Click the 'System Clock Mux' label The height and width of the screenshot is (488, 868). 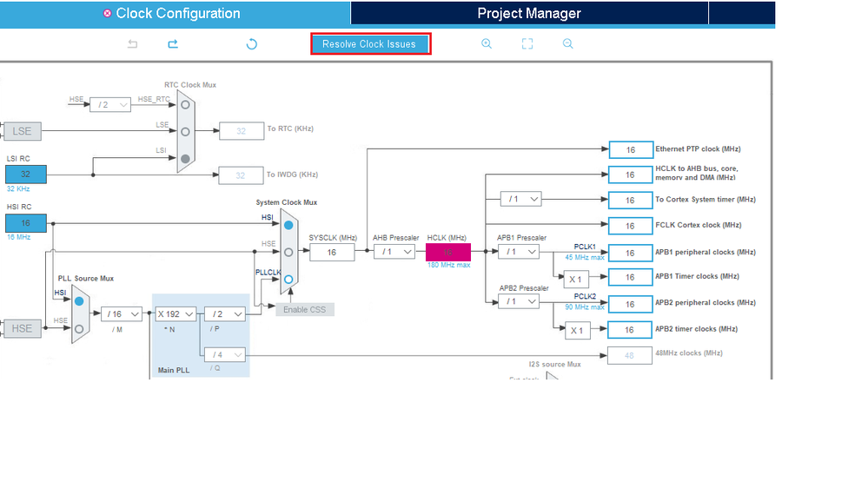click(x=286, y=202)
